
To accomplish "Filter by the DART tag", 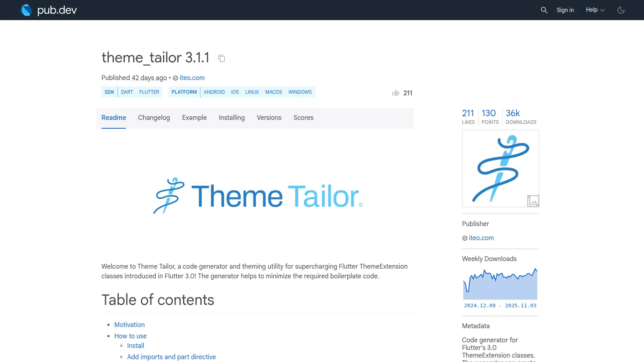I will click(127, 92).
